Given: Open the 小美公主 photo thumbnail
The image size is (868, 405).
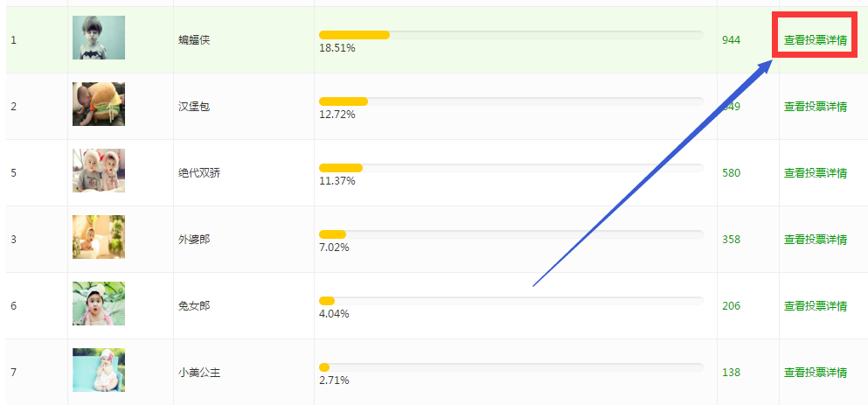Looking at the screenshot, I should tap(99, 370).
